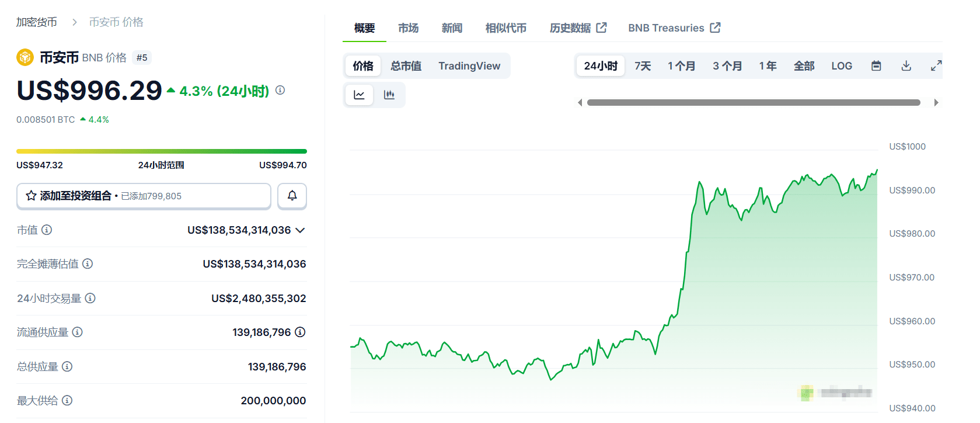The width and height of the screenshot is (980, 423).
Task: Select 价格 chart mode
Action: (x=363, y=66)
